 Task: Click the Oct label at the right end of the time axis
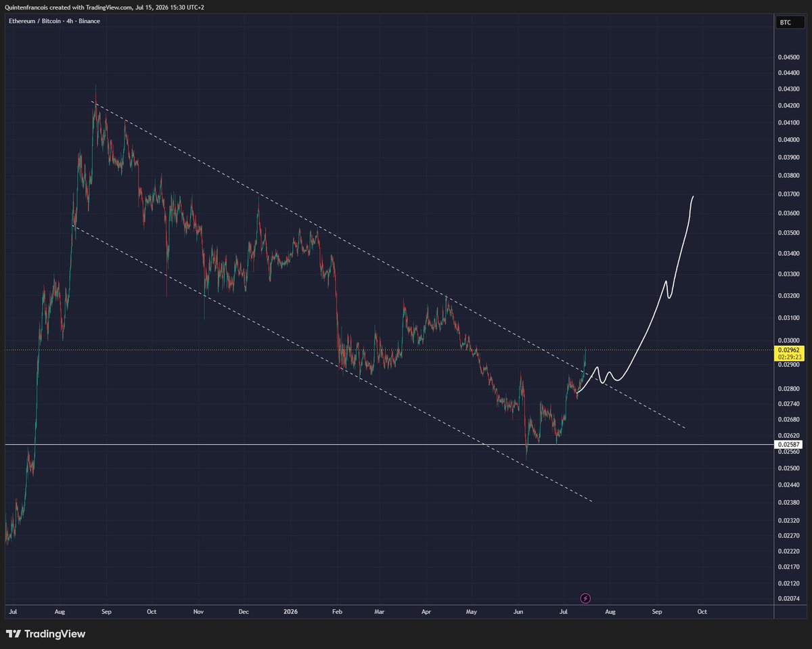tap(702, 612)
